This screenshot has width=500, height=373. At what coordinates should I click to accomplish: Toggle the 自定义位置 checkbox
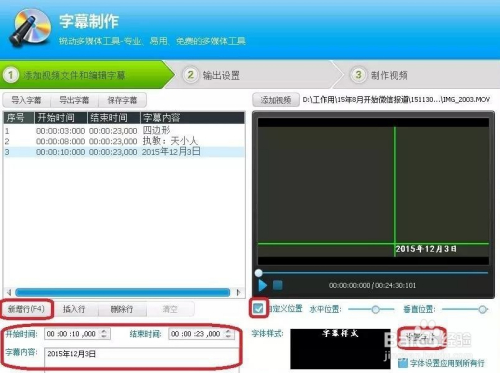tap(258, 308)
